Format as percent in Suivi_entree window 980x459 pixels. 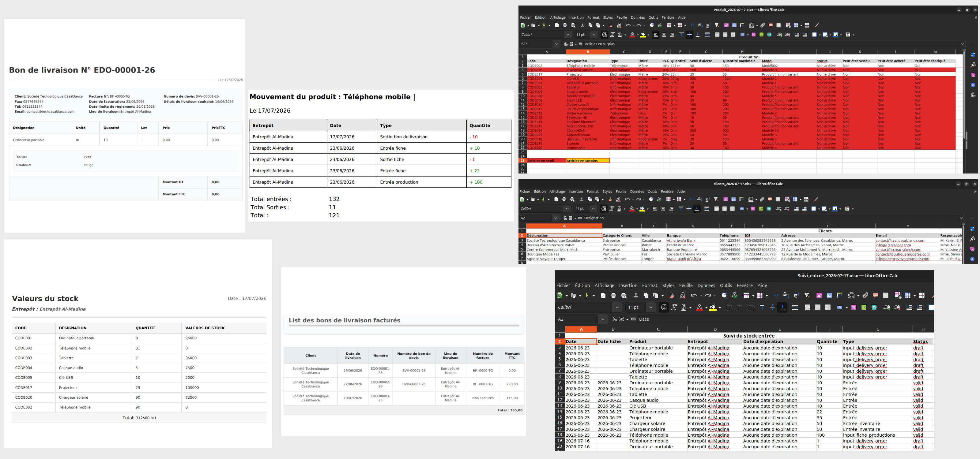pyautogui.click(x=854, y=308)
